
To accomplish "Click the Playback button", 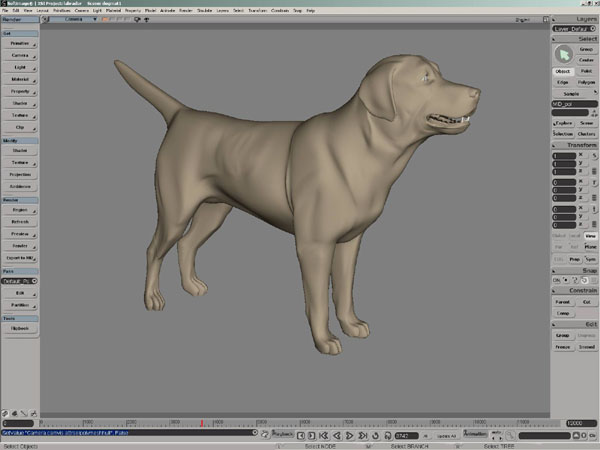I will (x=283, y=435).
